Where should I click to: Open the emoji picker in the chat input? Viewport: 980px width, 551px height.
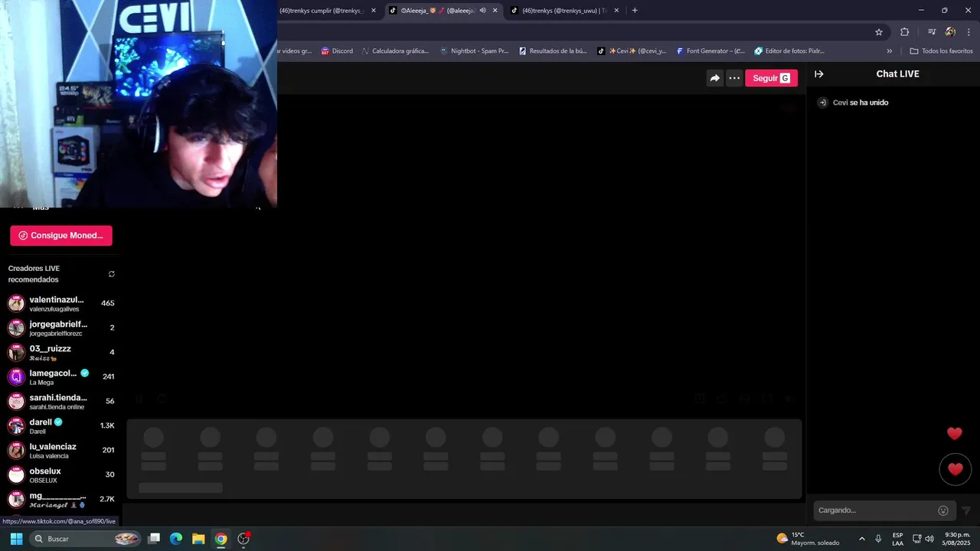coord(943,510)
